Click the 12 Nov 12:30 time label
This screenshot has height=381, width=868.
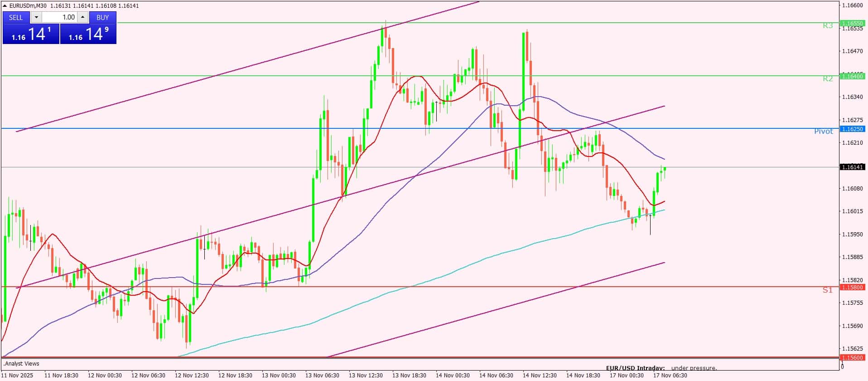pos(192,376)
